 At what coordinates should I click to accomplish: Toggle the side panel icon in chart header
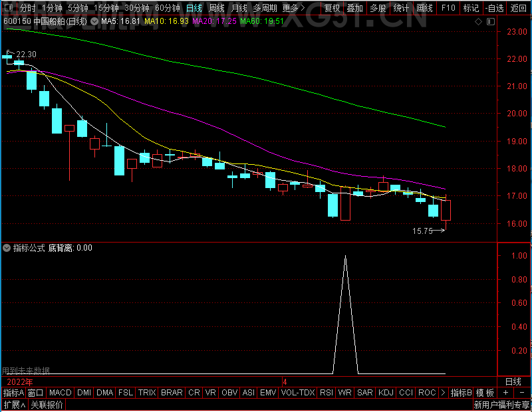pos(491,22)
